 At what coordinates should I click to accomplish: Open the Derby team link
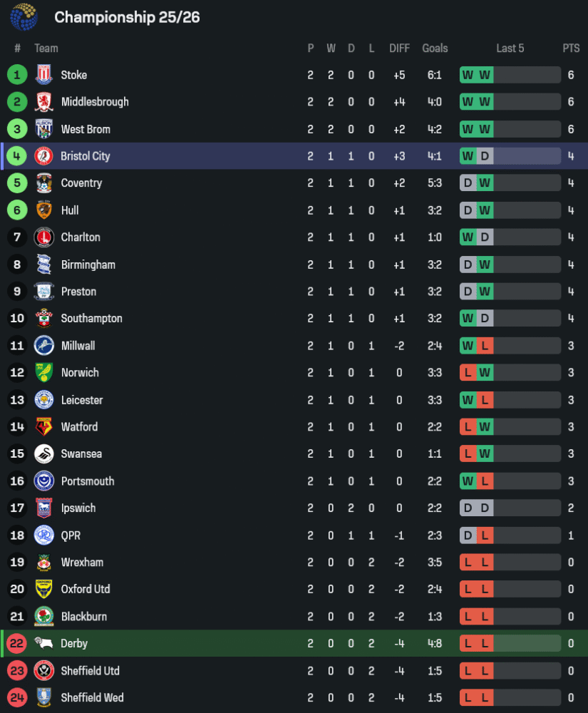74,644
